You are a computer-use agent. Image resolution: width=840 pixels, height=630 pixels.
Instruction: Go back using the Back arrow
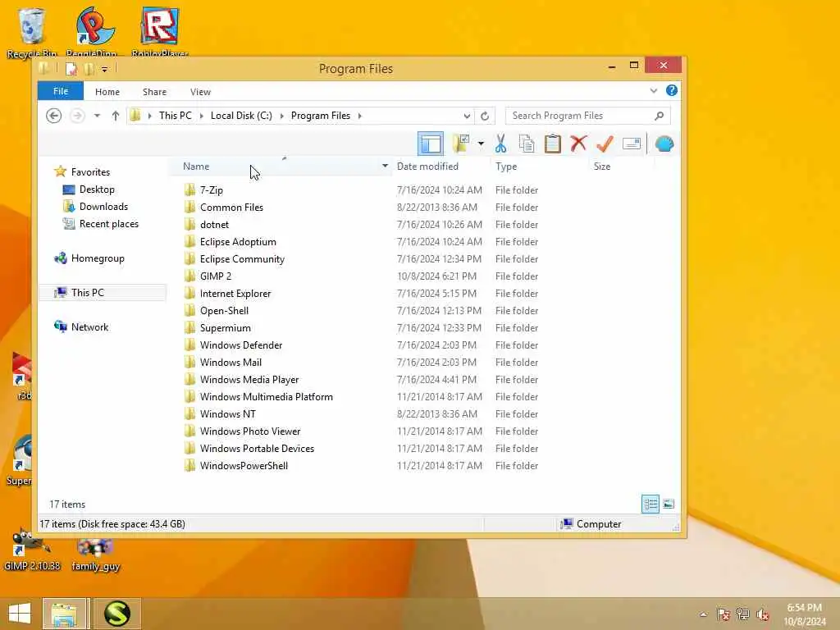53,116
